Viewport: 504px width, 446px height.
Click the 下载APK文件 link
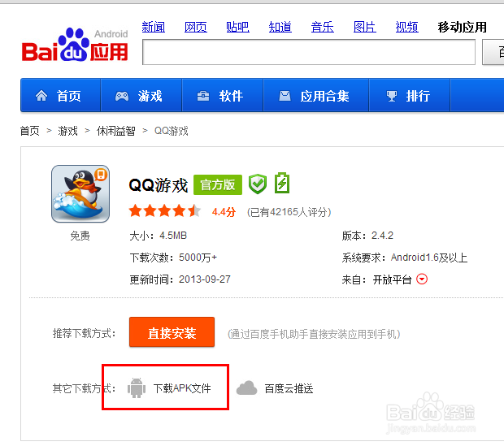click(x=182, y=388)
